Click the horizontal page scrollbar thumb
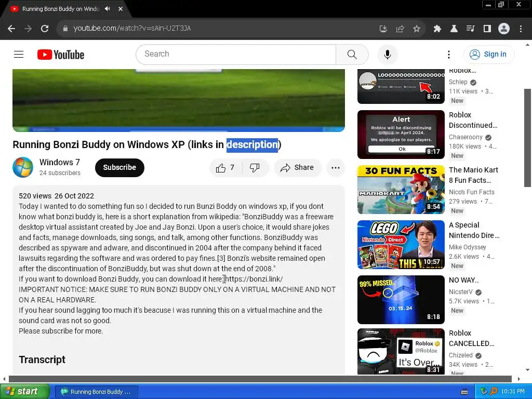 (260, 379)
